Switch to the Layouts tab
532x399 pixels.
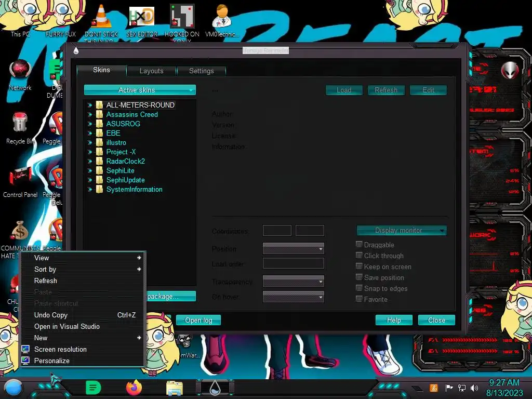[x=152, y=71]
